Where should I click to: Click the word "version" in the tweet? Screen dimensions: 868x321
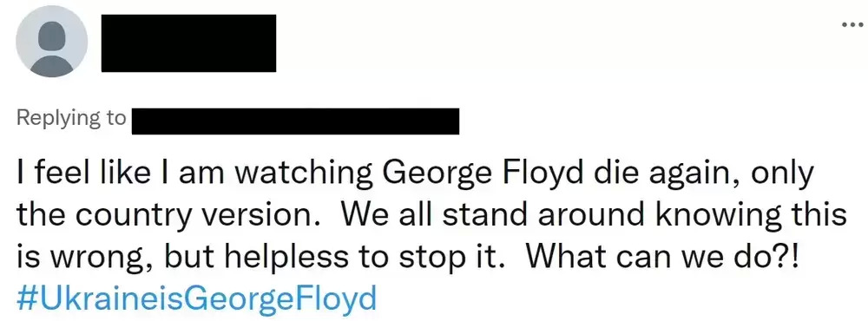tap(259, 217)
